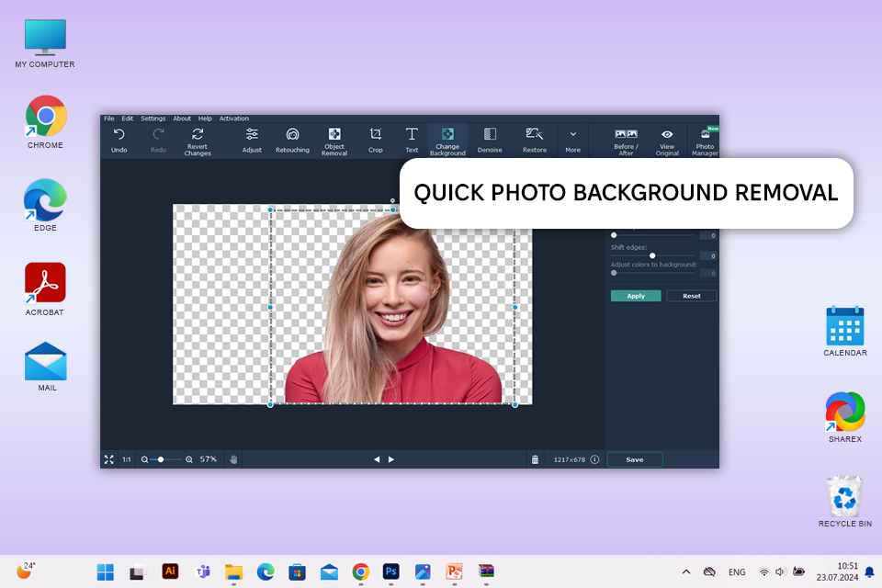Screen dimensions: 882x588
Task: Click the Save button
Action: click(635, 459)
